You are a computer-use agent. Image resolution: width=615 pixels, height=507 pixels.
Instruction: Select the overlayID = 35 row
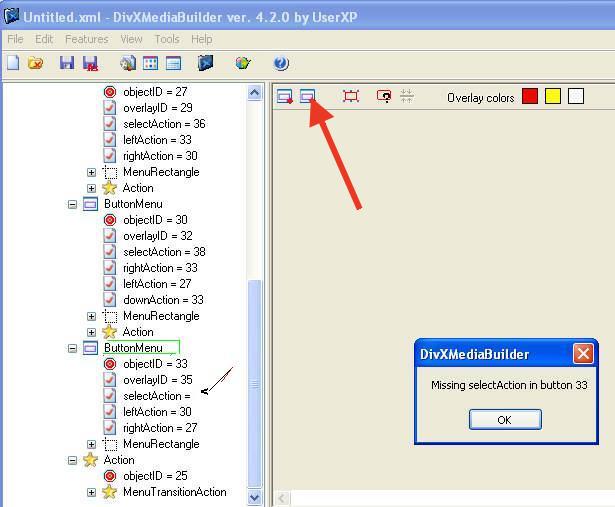(x=158, y=380)
